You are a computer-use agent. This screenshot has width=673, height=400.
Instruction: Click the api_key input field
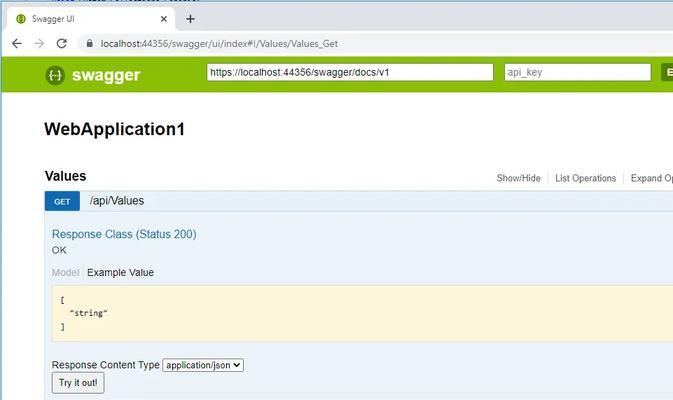coord(577,72)
